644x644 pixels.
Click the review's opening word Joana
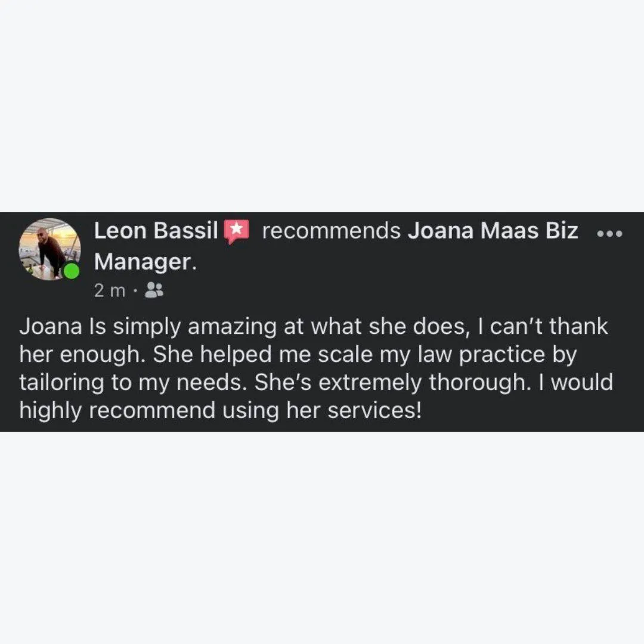[51, 327]
